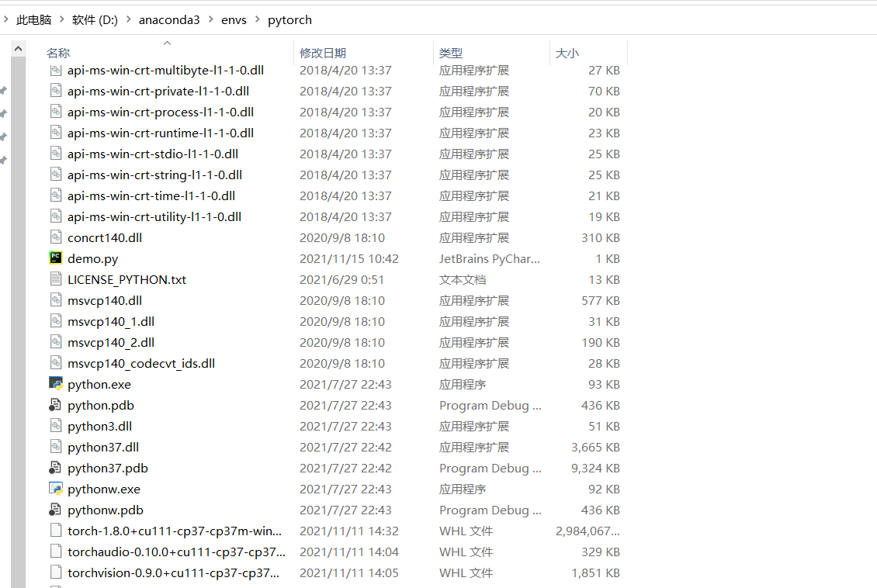Click the python37.dll file icon
Image resolution: width=877 pixels, height=588 pixels.
[x=55, y=447]
